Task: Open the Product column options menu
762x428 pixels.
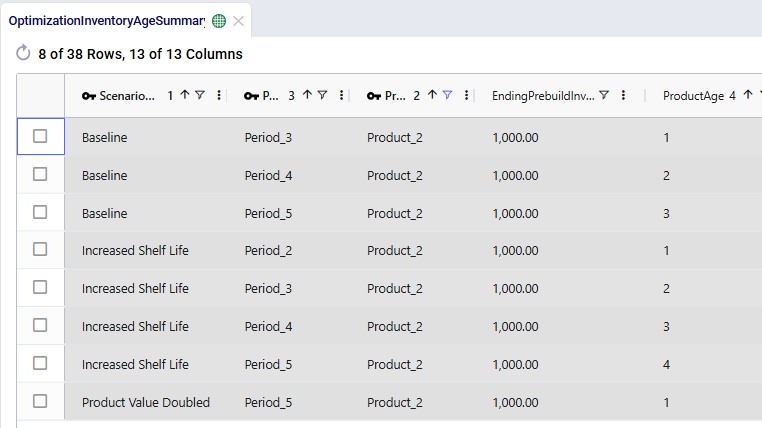Action: click(x=467, y=95)
